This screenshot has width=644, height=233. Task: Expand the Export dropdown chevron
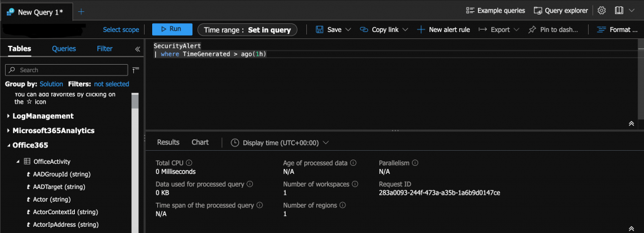(517, 30)
